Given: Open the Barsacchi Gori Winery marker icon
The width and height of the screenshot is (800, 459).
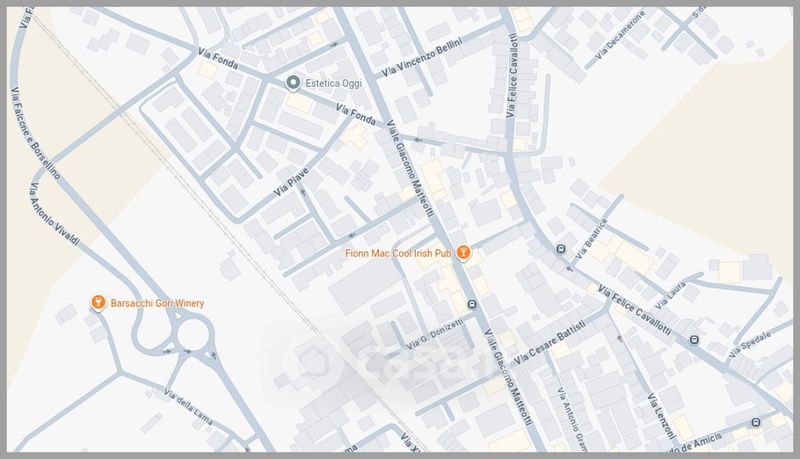Looking at the screenshot, I should pos(98,302).
